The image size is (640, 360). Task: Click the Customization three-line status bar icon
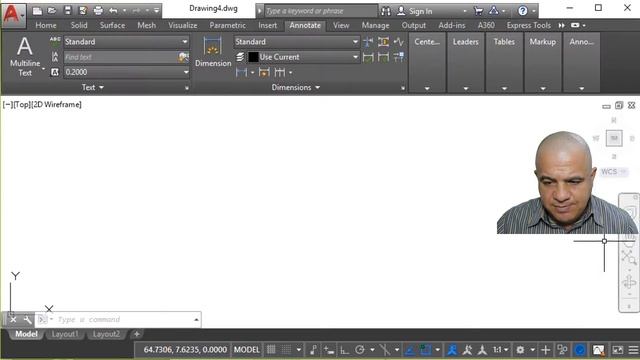[x=633, y=350]
